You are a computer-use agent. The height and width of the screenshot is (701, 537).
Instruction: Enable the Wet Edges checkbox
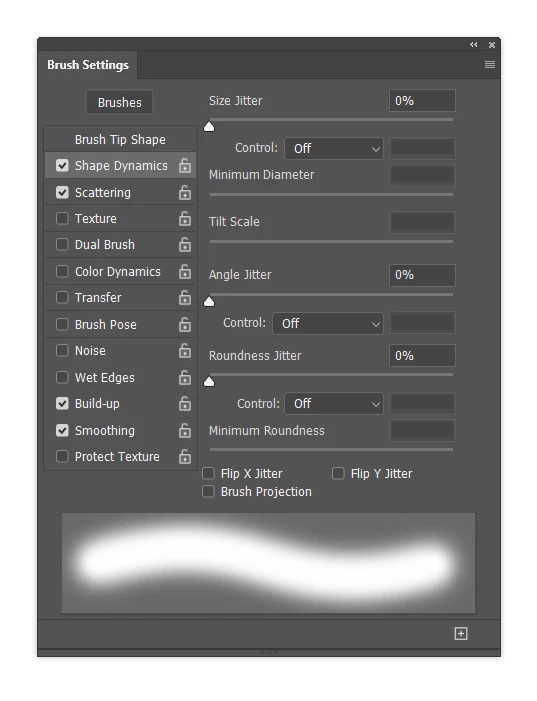point(62,377)
